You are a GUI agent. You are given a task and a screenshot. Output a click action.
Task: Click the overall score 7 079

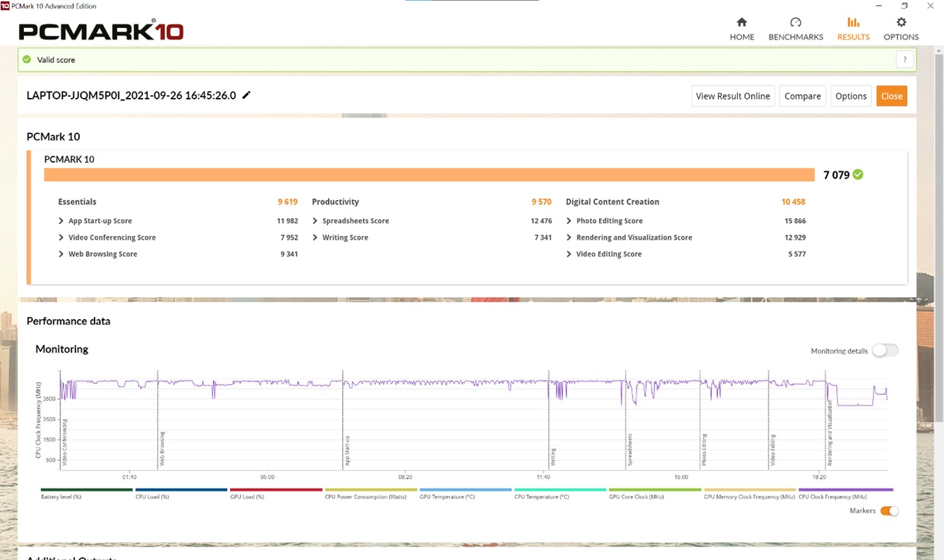pyautogui.click(x=836, y=175)
